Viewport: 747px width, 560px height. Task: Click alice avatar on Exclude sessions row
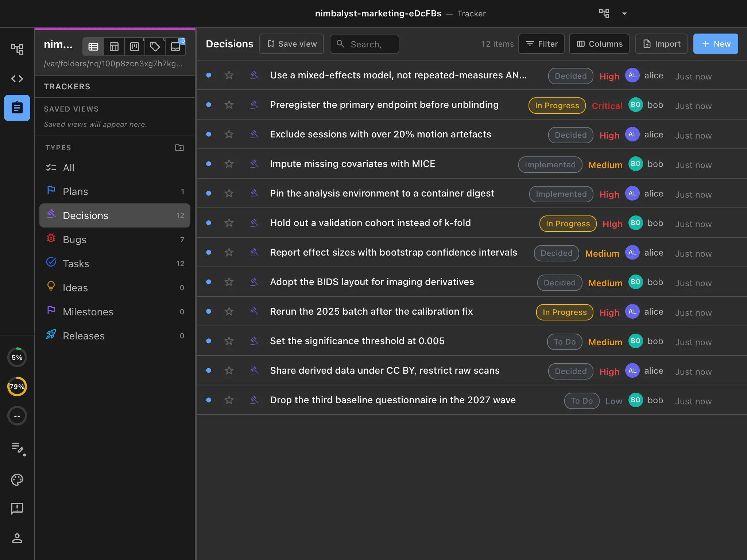[x=632, y=134]
